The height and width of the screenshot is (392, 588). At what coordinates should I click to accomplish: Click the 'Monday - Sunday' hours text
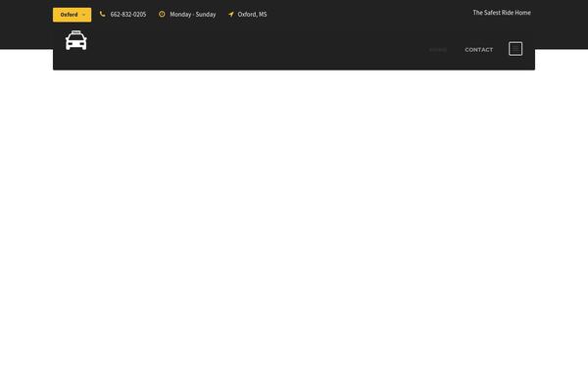pyautogui.click(x=193, y=15)
